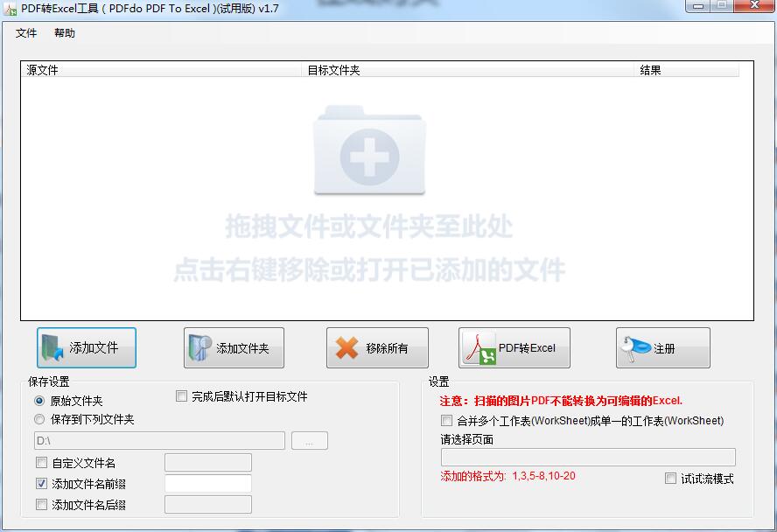Open the 文件 menu
This screenshot has height=532, width=777.
coord(25,33)
